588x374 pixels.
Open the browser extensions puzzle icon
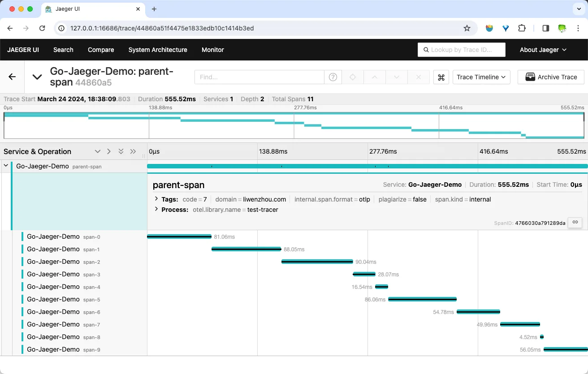[522, 28]
